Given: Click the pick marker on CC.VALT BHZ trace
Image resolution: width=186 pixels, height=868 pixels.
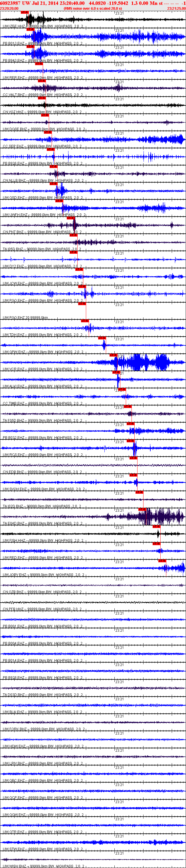Looking at the screenshot, I should (x=42, y=81).
